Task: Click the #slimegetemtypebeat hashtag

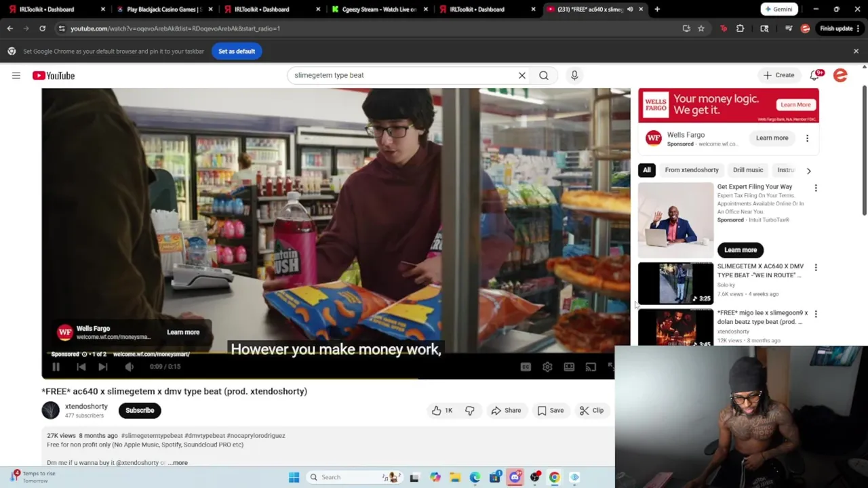Action: [x=152, y=436]
